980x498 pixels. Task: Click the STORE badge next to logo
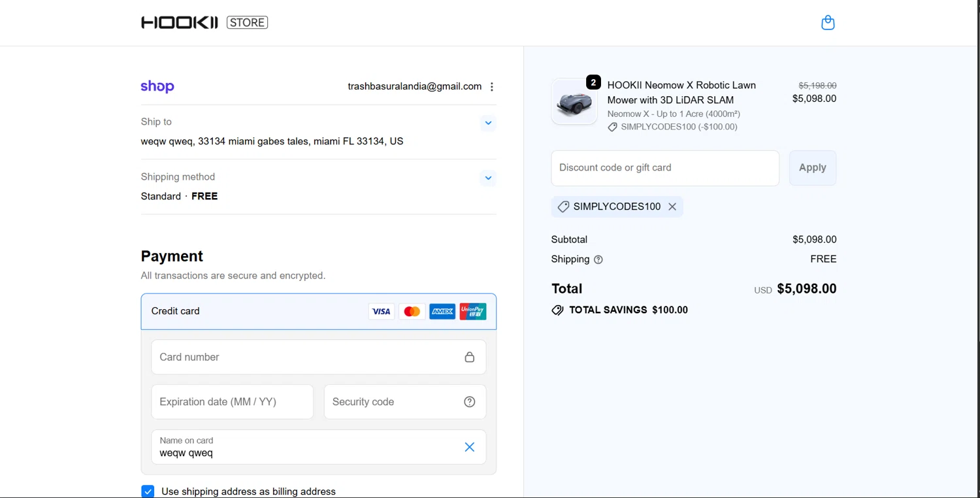pos(248,23)
